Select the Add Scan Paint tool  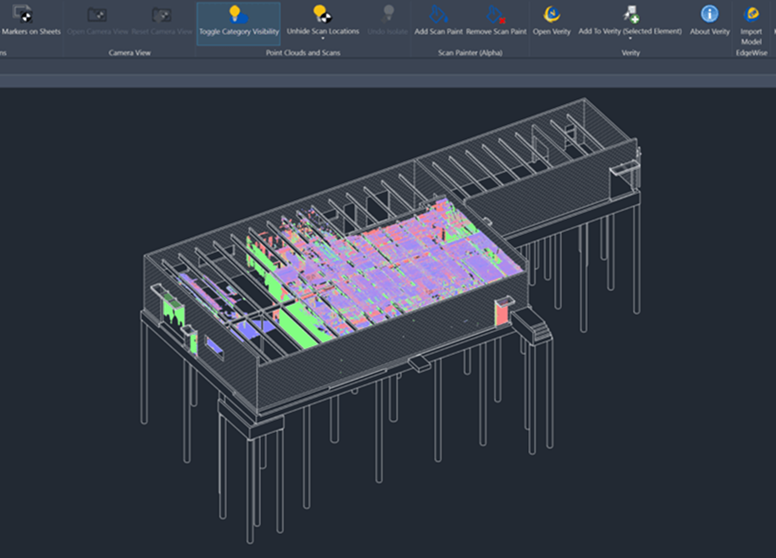tap(438, 21)
